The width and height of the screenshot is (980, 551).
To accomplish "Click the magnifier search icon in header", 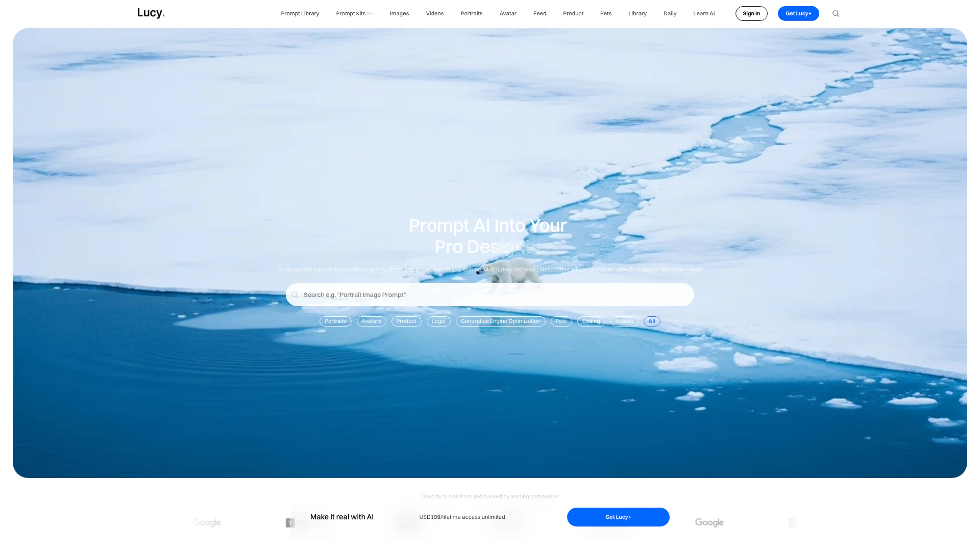I will 836,14.
